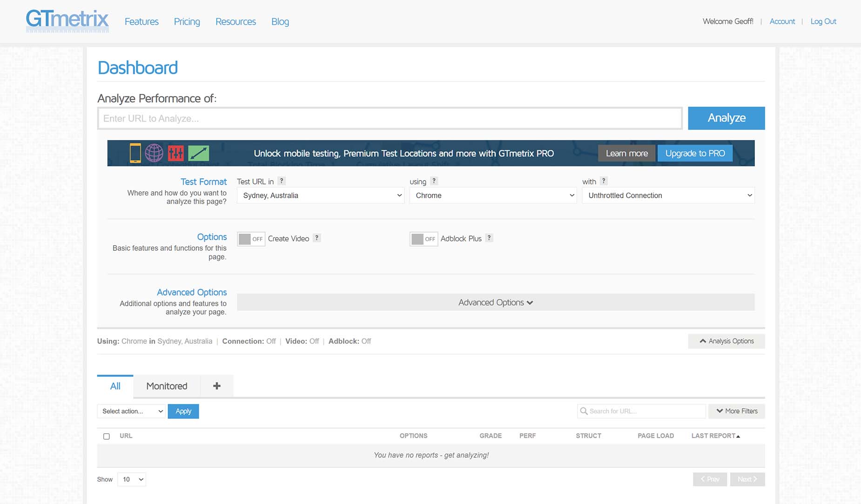This screenshot has width=861, height=504.
Task: Click the Advanced Options heading link
Action: 192,292
